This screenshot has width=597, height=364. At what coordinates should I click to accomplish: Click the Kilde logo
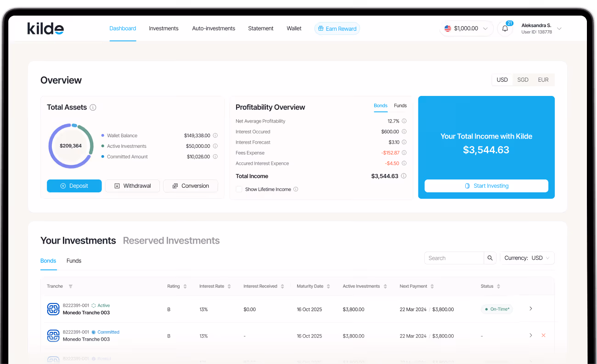pos(45,28)
